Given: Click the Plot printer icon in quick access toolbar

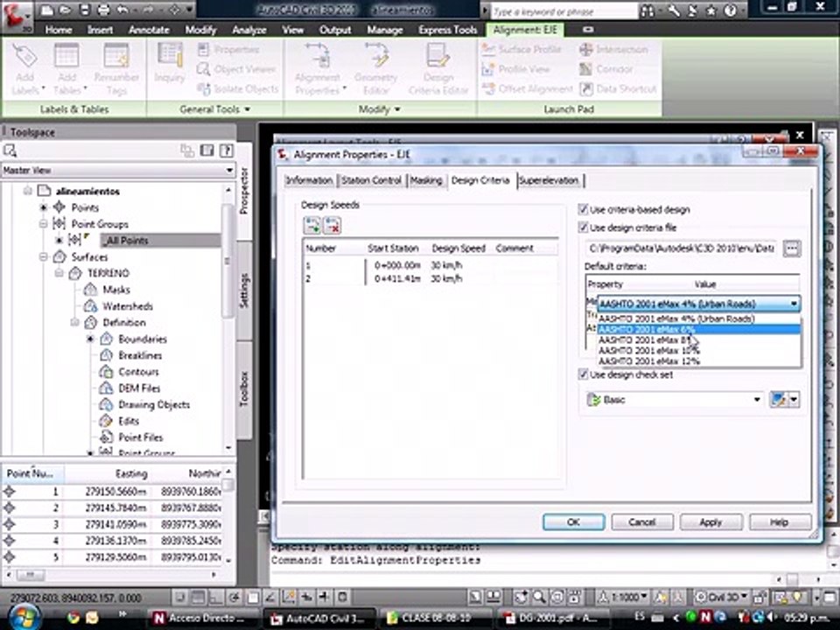Looking at the screenshot, I should coord(104,10).
